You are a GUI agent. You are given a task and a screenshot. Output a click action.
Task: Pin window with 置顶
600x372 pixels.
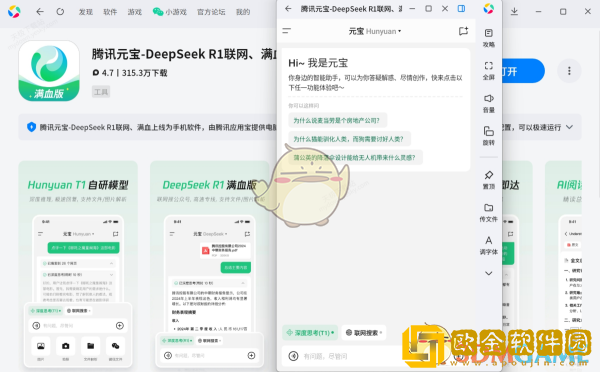(489, 180)
